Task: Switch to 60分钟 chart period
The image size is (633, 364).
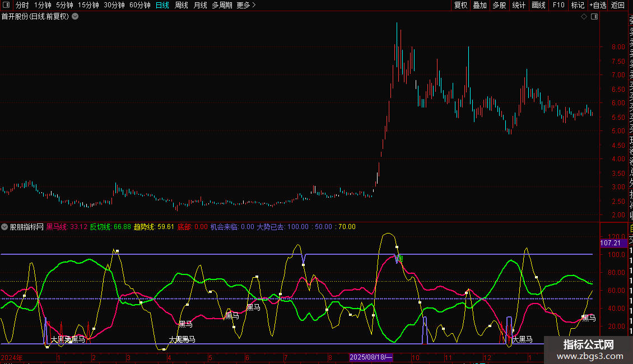Action: 139,6
